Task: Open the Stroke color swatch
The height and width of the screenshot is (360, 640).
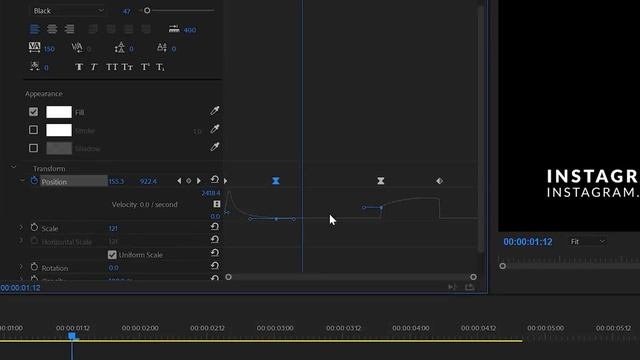Action: click(x=59, y=130)
